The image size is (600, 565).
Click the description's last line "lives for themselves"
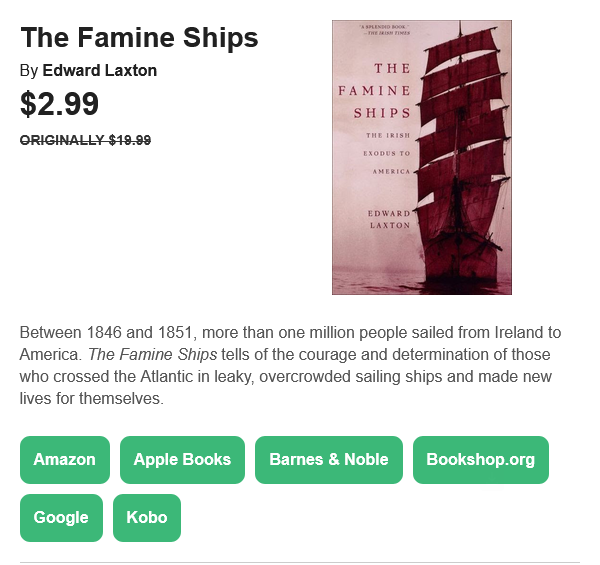(x=92, y=399)
